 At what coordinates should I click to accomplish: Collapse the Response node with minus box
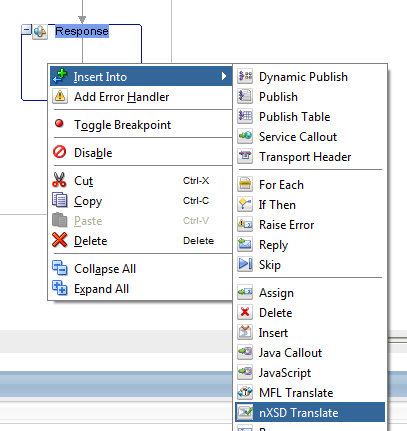(x=26, y=29)
